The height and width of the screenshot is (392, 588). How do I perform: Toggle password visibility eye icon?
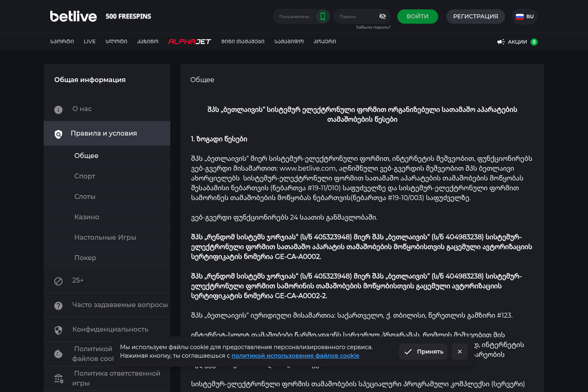(383, 16)
